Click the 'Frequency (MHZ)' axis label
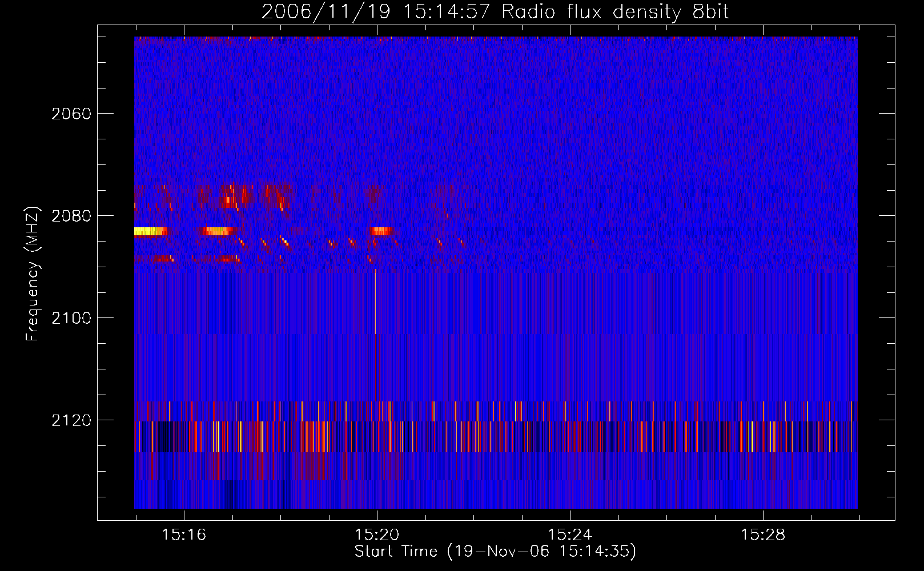This screenshot has width=924, height=571. 33,274
